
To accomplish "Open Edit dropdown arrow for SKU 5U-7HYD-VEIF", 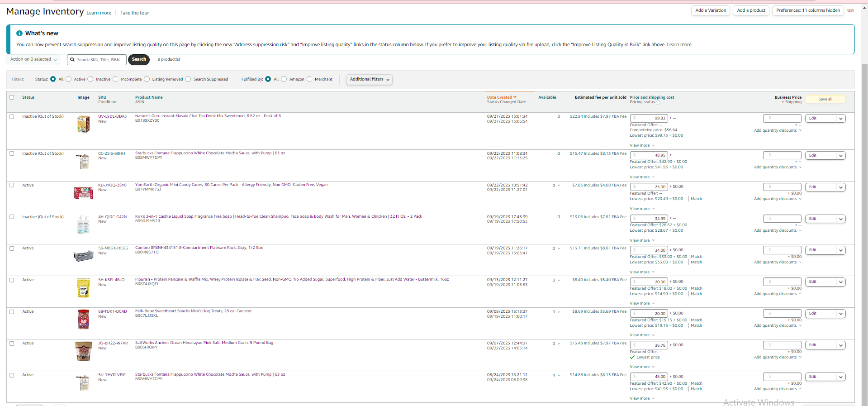I will pyautogui.click(x=841, y=377).
